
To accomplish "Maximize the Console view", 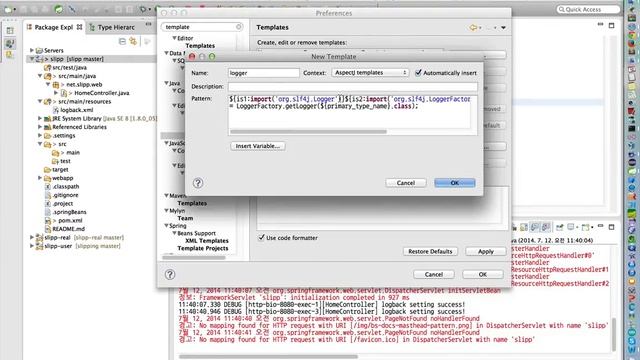I will click(x=611, y=227).
